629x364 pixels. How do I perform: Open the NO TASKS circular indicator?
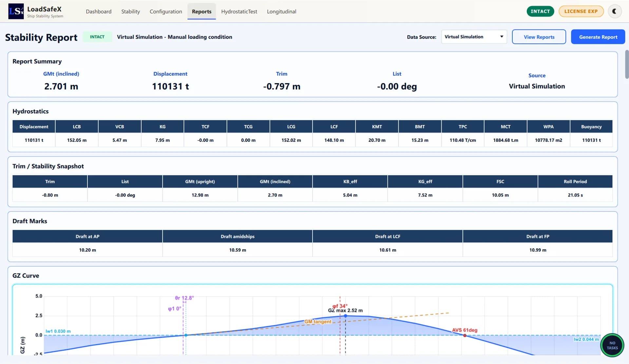[x=612, y=345]
